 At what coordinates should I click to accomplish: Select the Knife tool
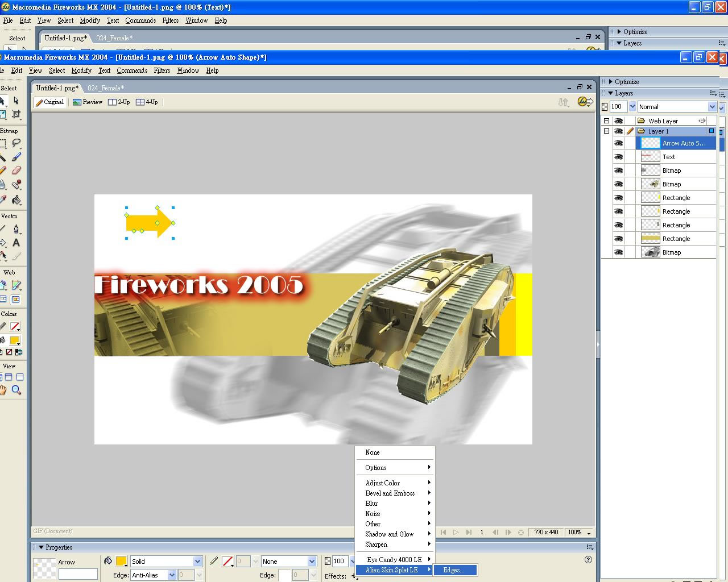pos(16,256)
